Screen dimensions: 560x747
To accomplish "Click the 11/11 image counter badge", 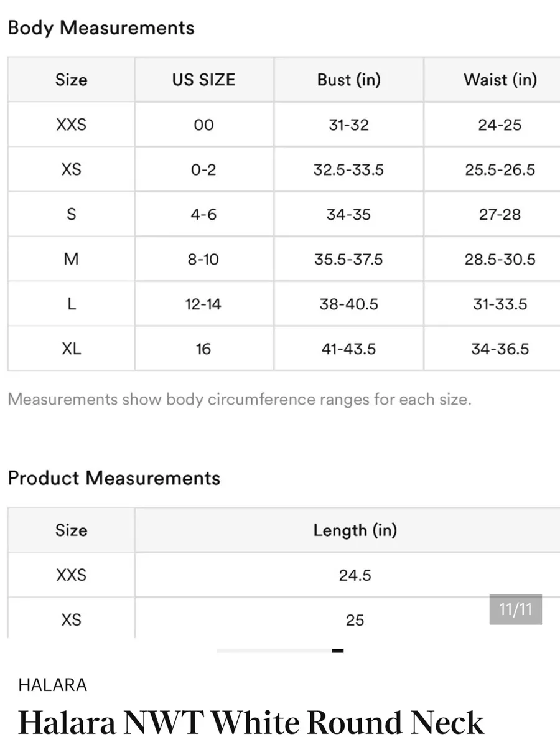I will tap(515, 609).
